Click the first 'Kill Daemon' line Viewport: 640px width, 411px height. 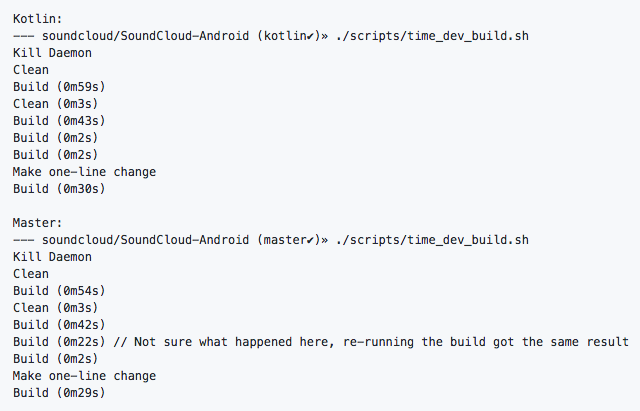click(52, 53)
